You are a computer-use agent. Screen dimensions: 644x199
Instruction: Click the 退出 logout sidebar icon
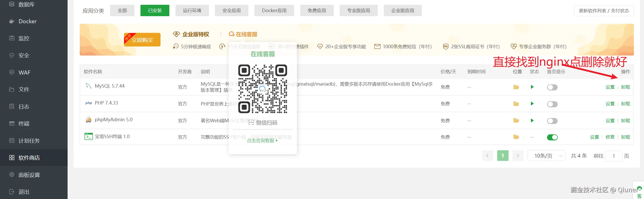coord(12,192)
